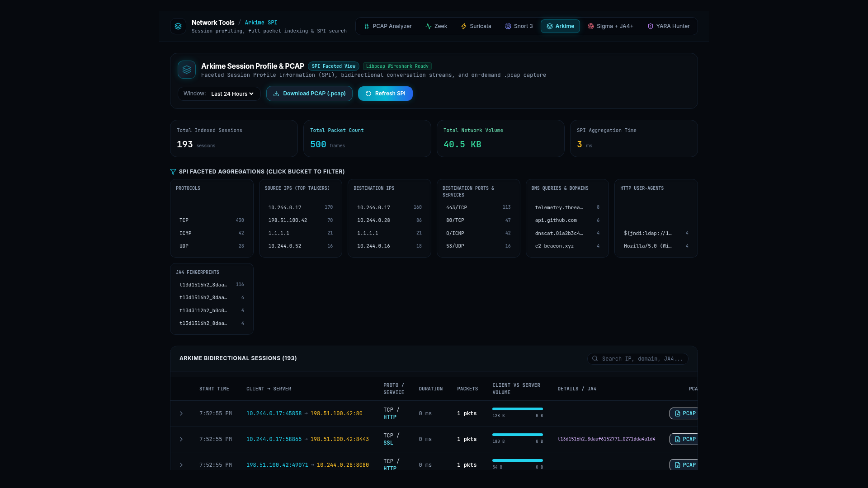Viewport: 868px width, 488px height.
Task: Click the search magnifier icon
Action: click(595, 359)
